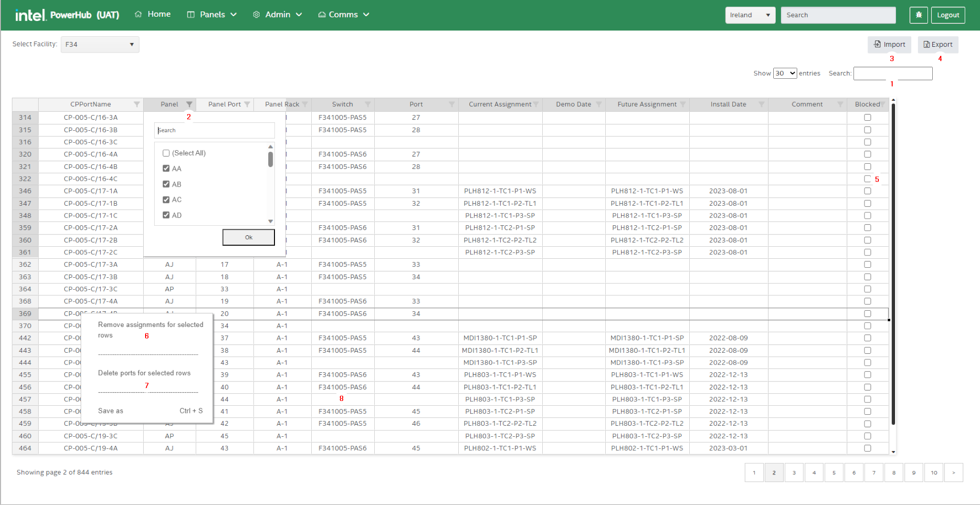Click the Demo Date filter icon

pos(599,105)
